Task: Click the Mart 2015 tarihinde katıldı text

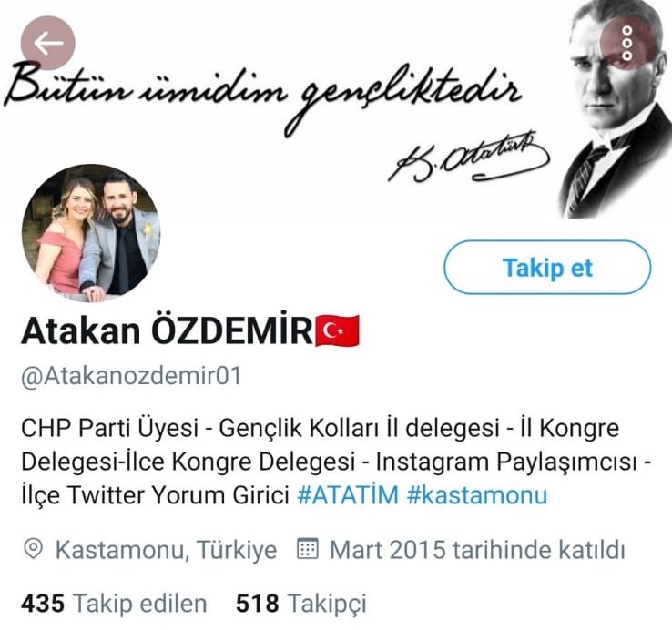Action: point(477,550)
